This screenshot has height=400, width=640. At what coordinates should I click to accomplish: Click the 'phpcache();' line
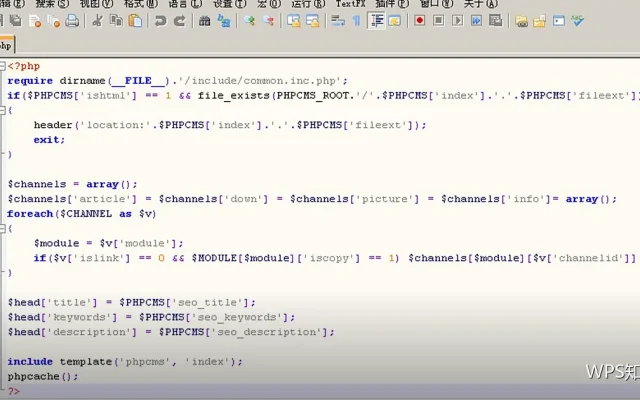[x=43, y=376]
